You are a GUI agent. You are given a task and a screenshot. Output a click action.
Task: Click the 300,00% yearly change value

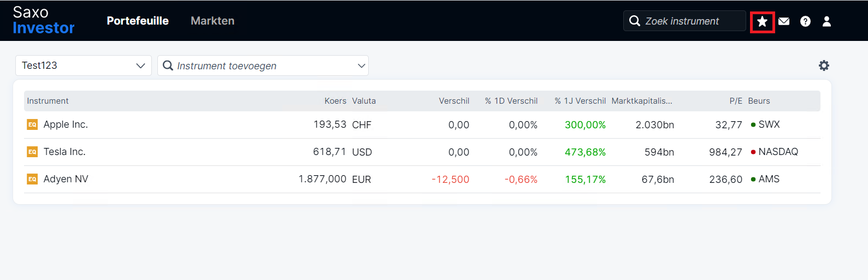(585, 125)
